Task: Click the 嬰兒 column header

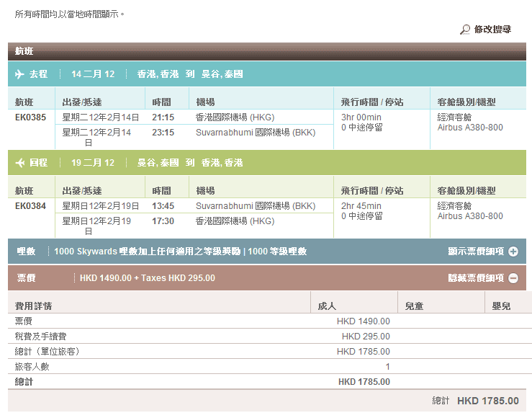Action: (501, 306)
